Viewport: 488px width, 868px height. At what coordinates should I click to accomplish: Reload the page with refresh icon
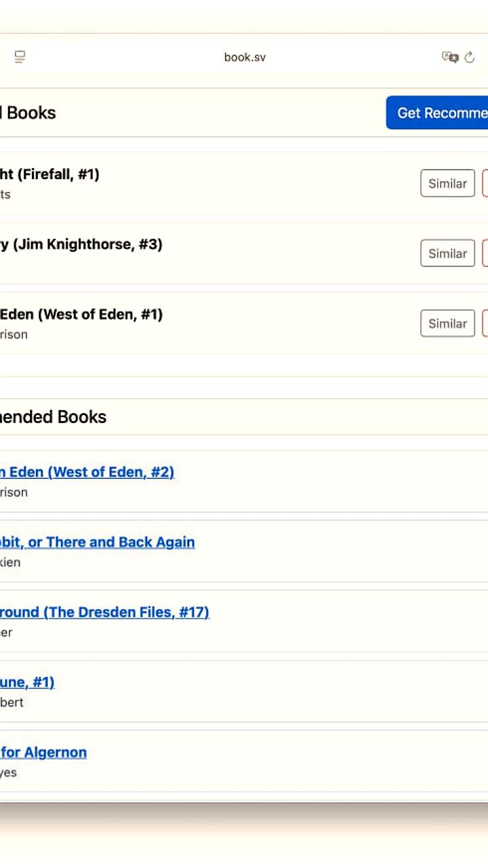(470, 57)
